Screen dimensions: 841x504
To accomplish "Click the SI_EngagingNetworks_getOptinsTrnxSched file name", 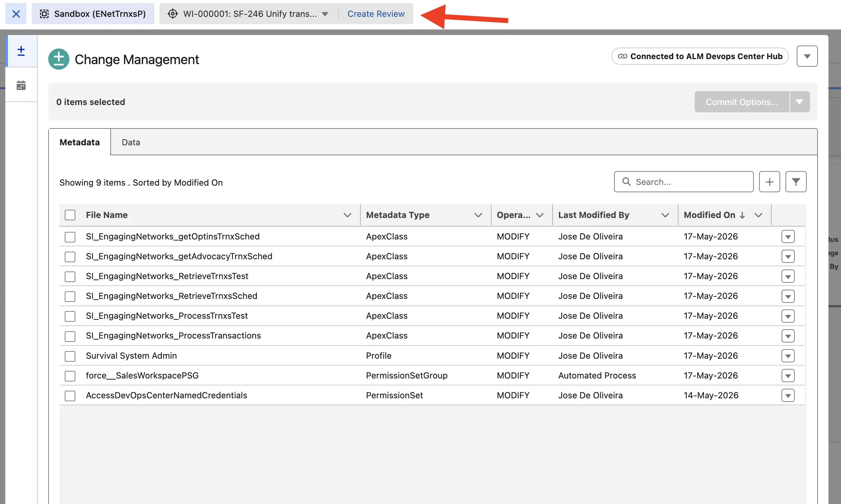I will [172, 236].
